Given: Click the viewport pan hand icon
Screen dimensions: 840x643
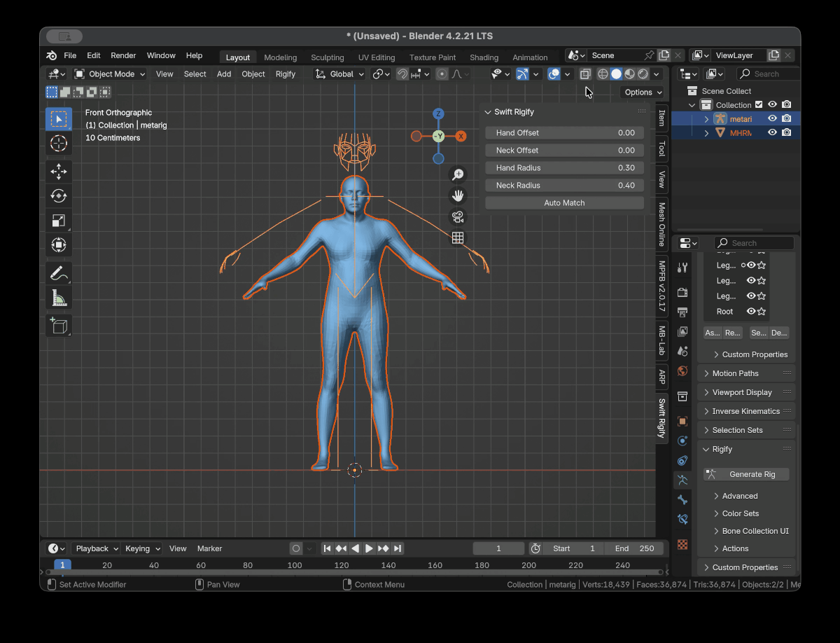Looking at the screenshot, I should [458, 195].
